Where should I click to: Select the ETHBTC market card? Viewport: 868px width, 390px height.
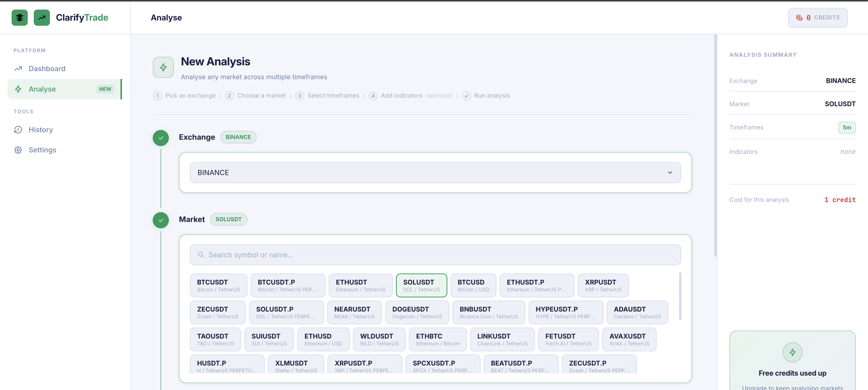[x=438, y=339]
